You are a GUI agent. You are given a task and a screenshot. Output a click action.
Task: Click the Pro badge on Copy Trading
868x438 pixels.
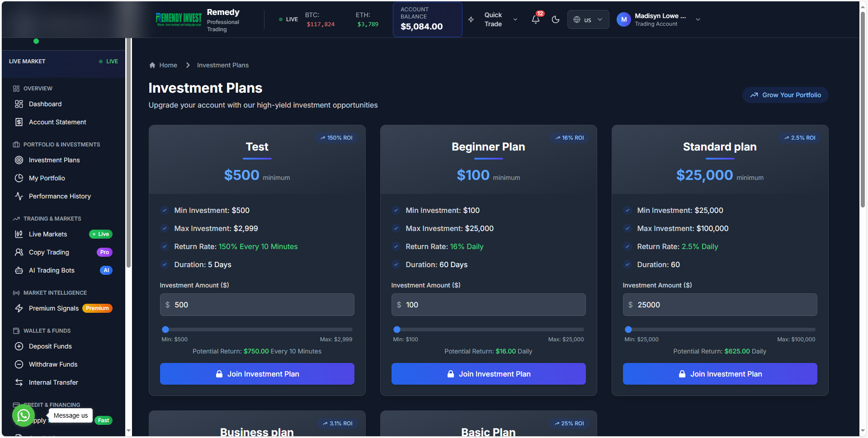click(104, 252)
